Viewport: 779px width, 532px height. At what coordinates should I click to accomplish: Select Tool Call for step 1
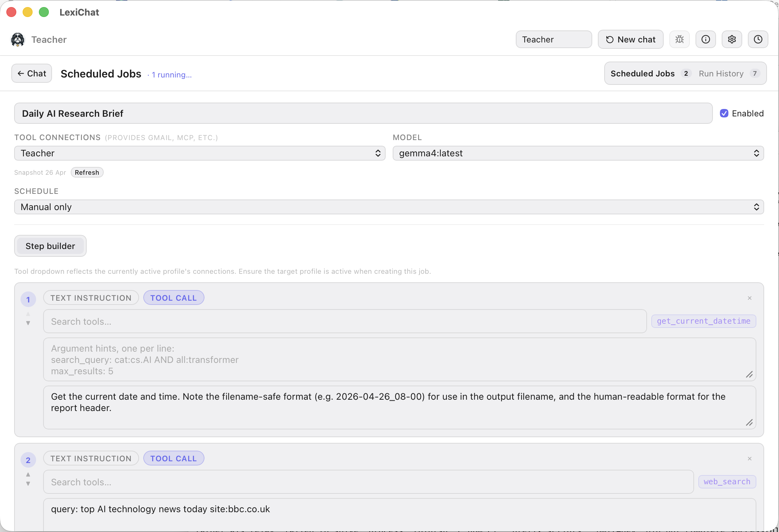pyautogui.click(x=173, y=298)
